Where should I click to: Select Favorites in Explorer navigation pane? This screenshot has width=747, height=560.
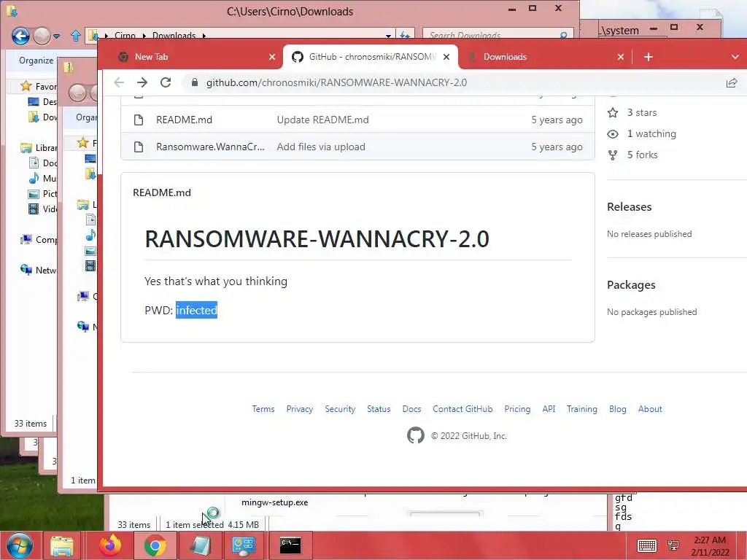pos(38,86)
